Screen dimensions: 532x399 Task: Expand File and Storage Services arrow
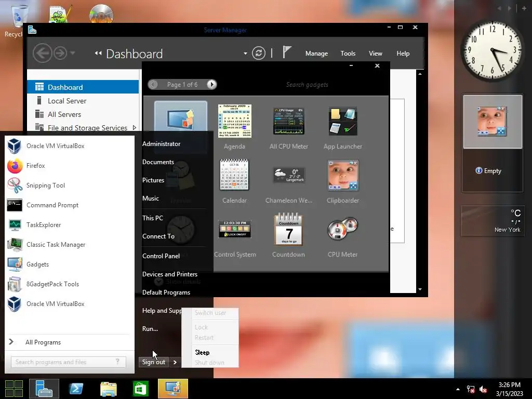click(135, 128)
